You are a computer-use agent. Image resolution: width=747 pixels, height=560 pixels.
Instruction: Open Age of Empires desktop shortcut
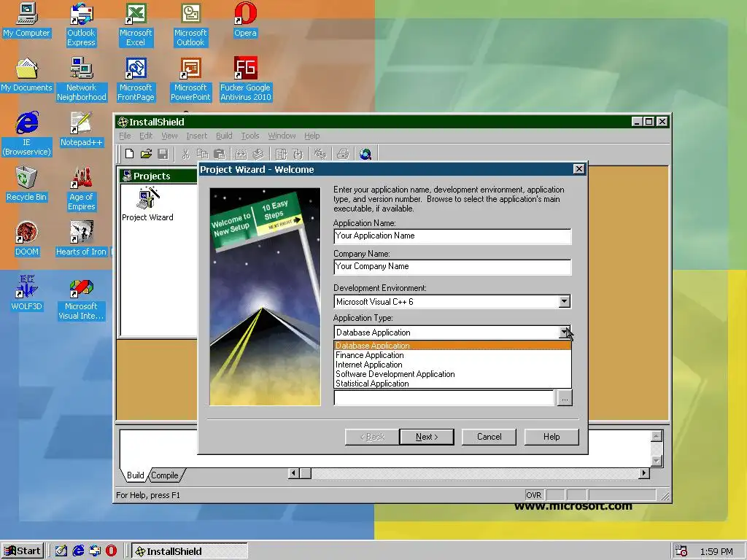click(x=82, y=189)
